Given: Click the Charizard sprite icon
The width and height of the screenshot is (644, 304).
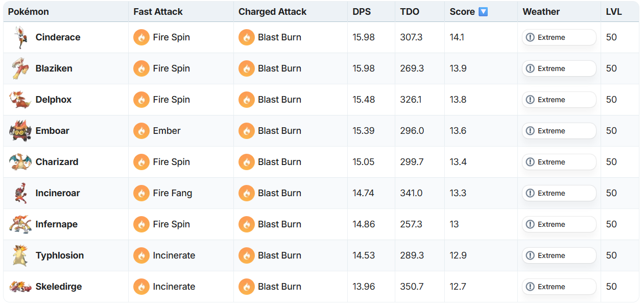Looking at the screenshot, I should (20, 162).
